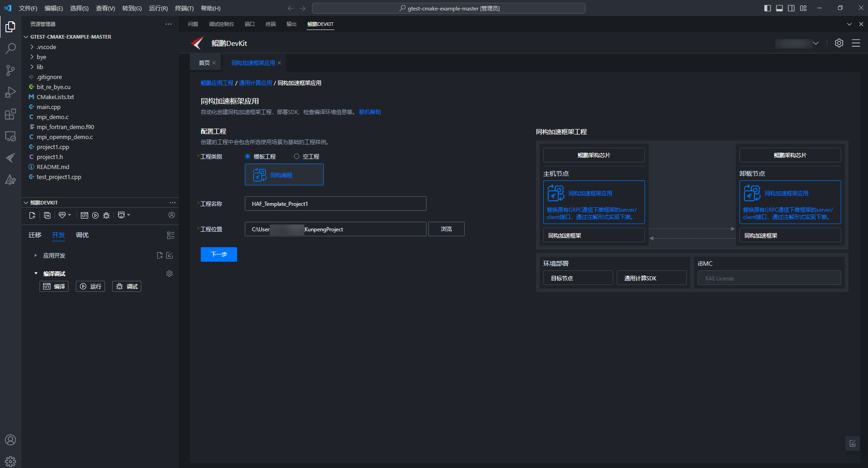
Task: Open 文件(F) menu
Action: [28, 8]
